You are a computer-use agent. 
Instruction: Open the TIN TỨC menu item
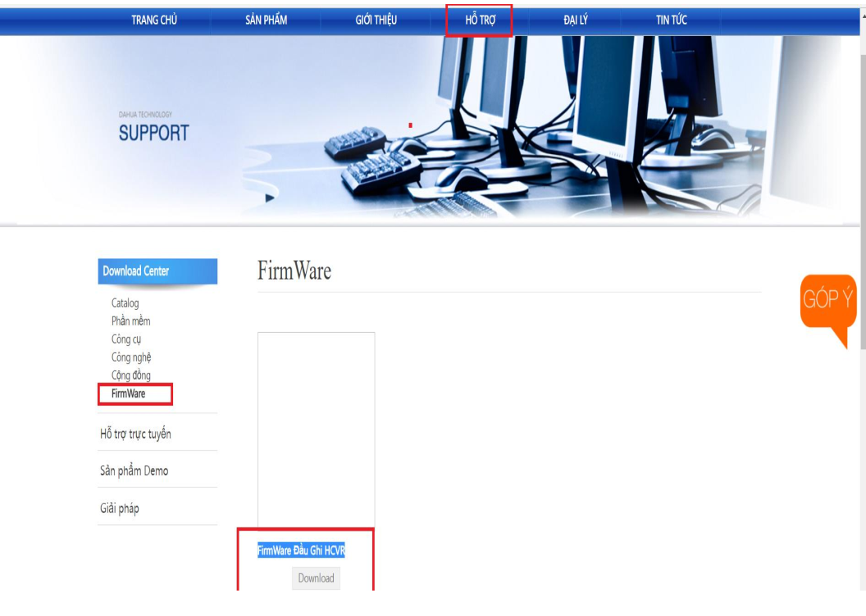coord(672,21)
